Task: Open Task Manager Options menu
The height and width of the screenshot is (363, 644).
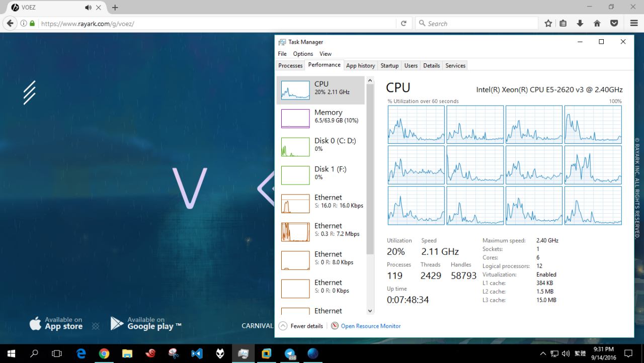Action: point(303,54)
